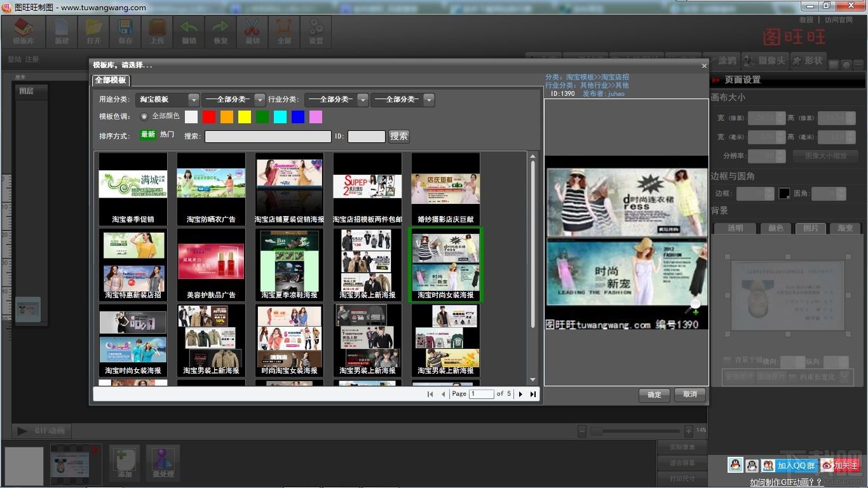
Task: Click the 保存 save disk icon
Action: [x=126, y=31]
